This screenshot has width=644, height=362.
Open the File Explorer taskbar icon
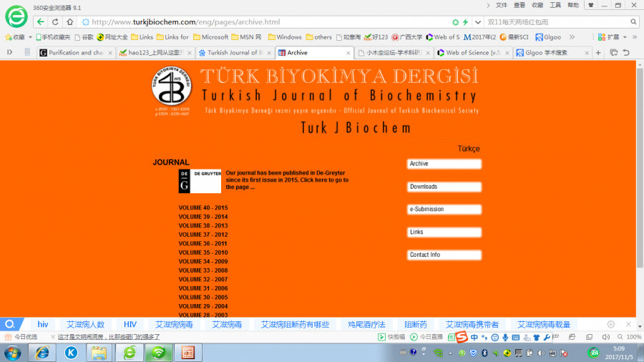pyautogui.click(x=99, y=353)
